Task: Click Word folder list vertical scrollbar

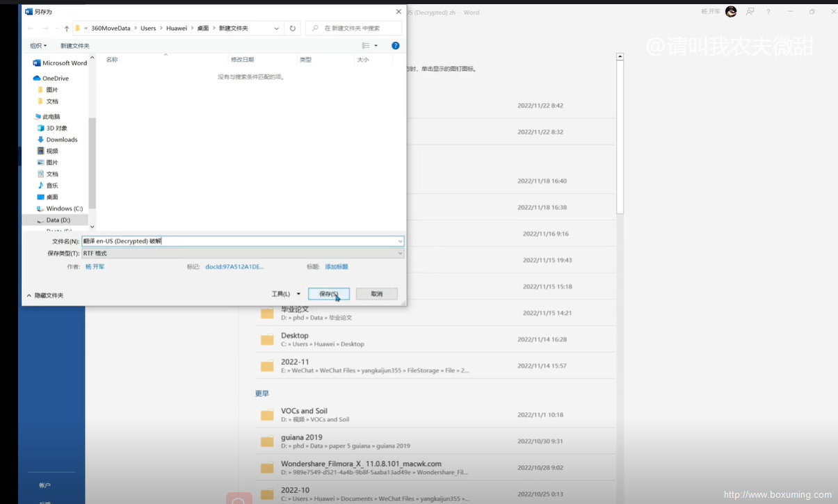Action: coord(620,137)
